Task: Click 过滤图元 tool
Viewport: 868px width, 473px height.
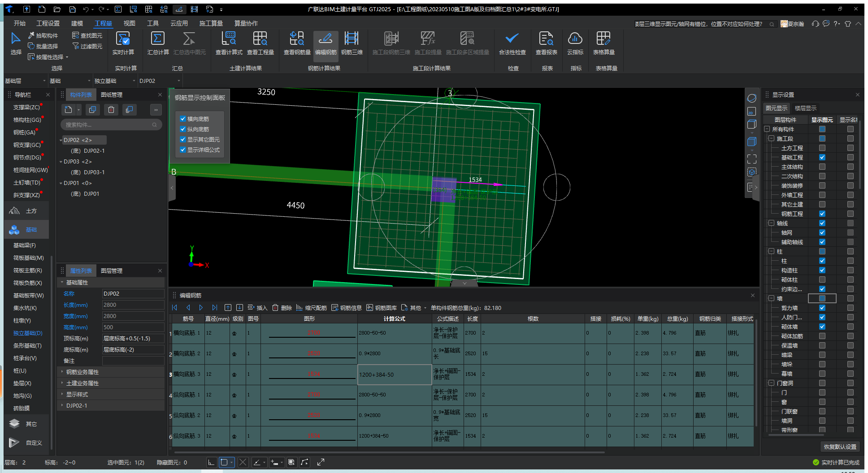Action: [x=87, y=46]
